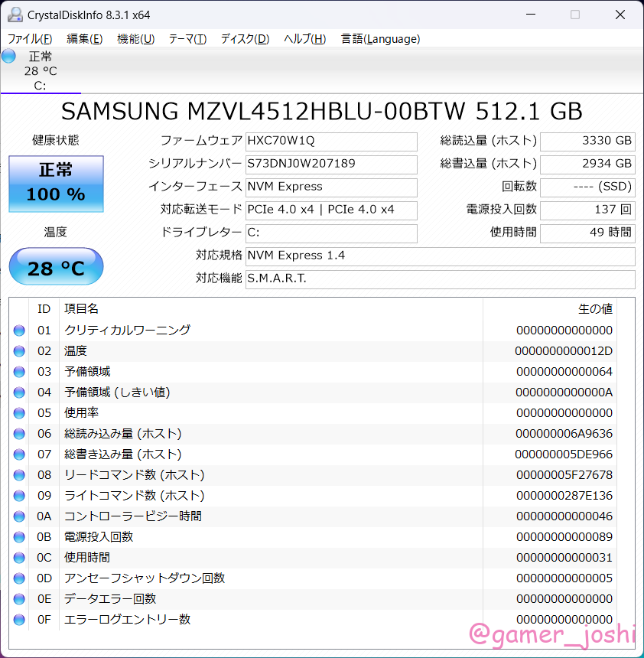Select the C: drive status indicator icon
The image size is (644, 658).
(9, 56)
